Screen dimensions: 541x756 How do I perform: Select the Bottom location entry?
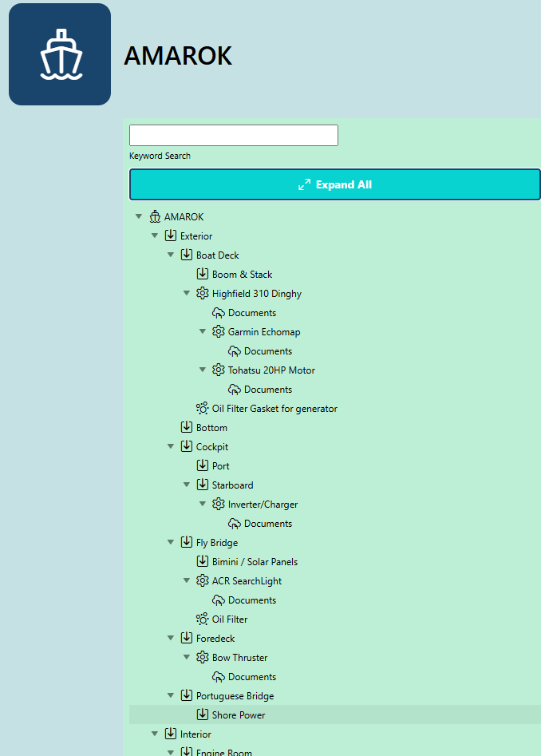click(x=211, y=428)
